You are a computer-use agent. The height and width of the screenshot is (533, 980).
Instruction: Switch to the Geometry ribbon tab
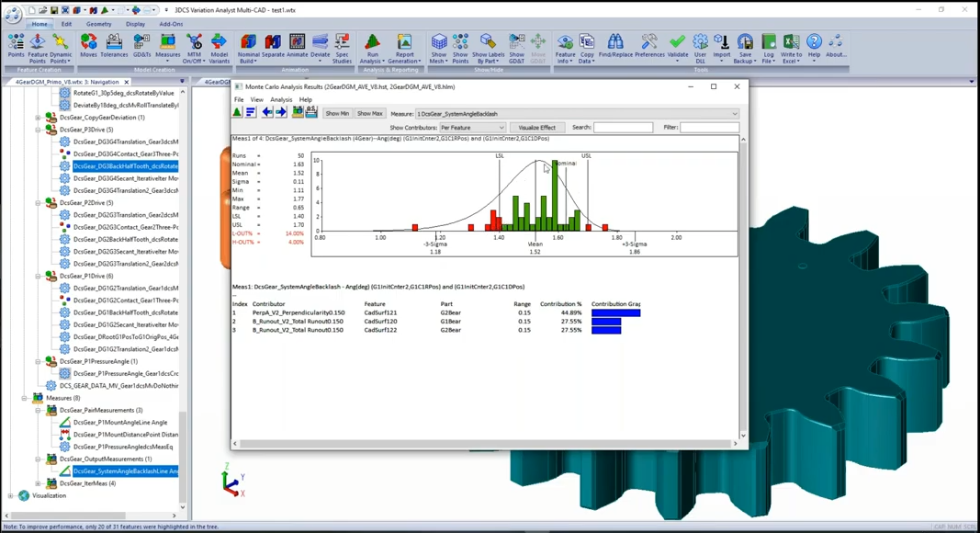(98, 24)
